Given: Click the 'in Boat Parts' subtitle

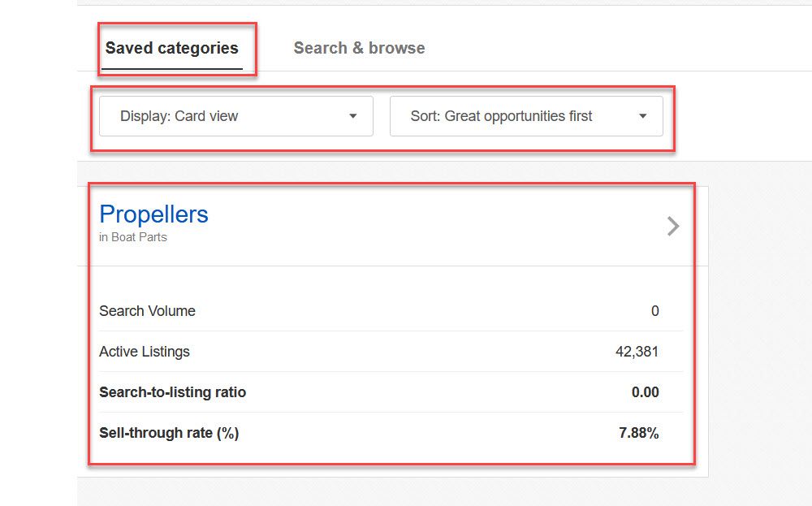Looking at the screenshot, I should pyautogui.click(x=133, y=237).
